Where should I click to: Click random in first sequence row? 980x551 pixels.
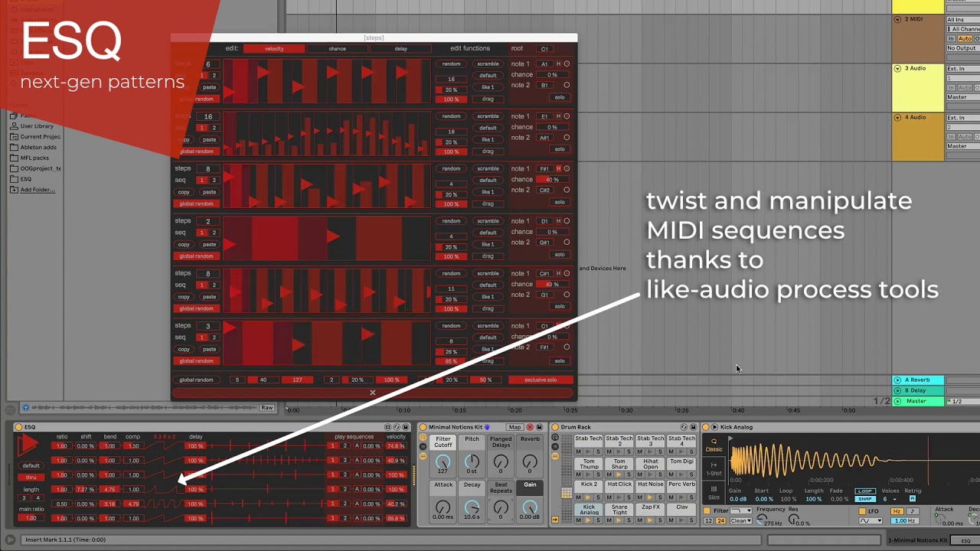coord(451,64)
